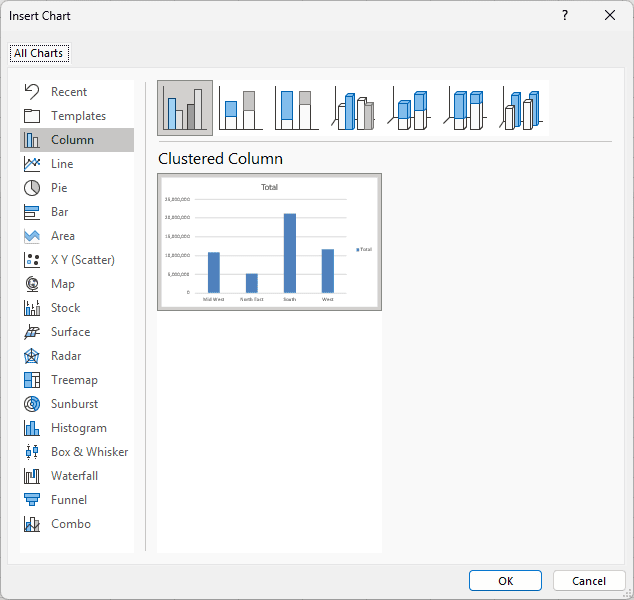Choose the Pie label in chart list
Image resolution: width=634 pixels, height=600 pixels.
(59, 188)
